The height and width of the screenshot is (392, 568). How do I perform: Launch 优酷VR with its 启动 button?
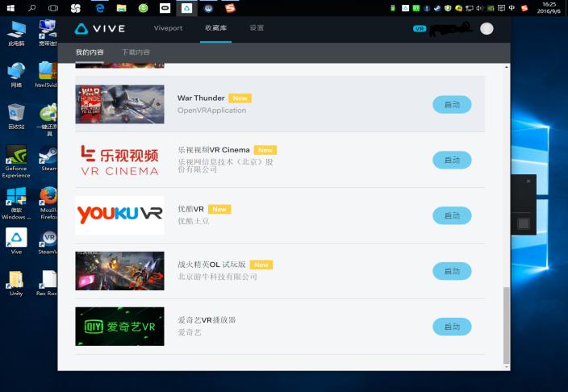coord(452,215)
